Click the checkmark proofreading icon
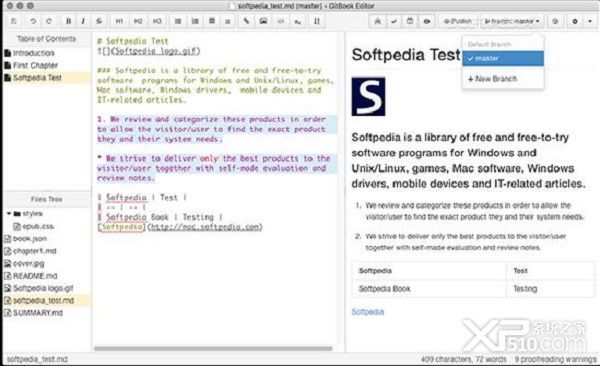Viewport: 600px width, 366px height. (394, 21)
